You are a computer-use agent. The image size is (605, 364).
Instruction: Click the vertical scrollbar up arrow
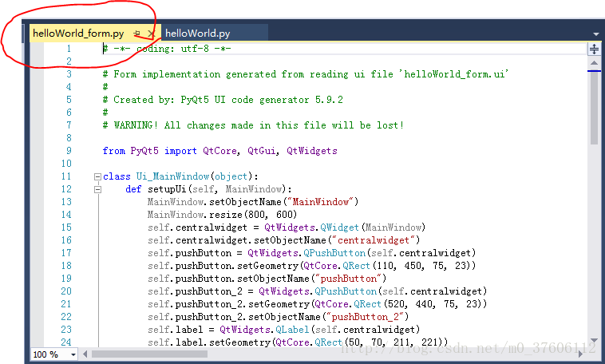(x=594, y=62)
